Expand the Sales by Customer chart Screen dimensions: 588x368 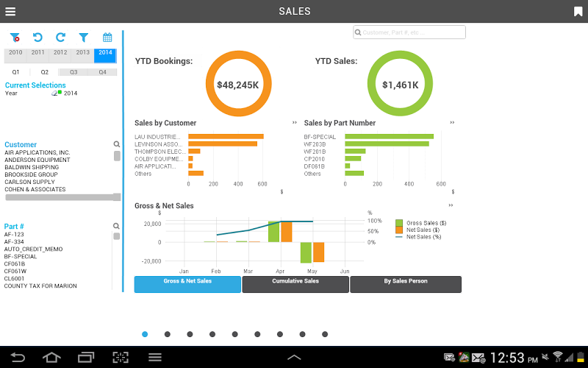click(x=295, y=122)
